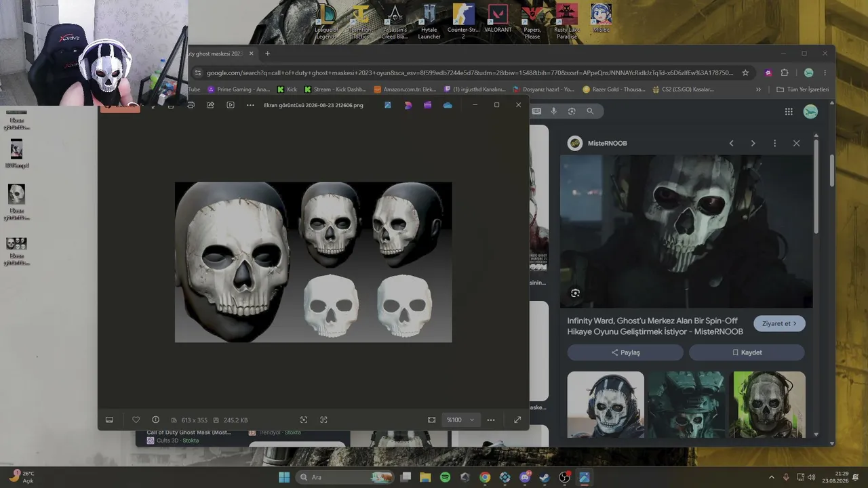The width and height of the screenshot is (868, 488).
Task: Open Spotify from the taskbar
Action: (445, 477)
